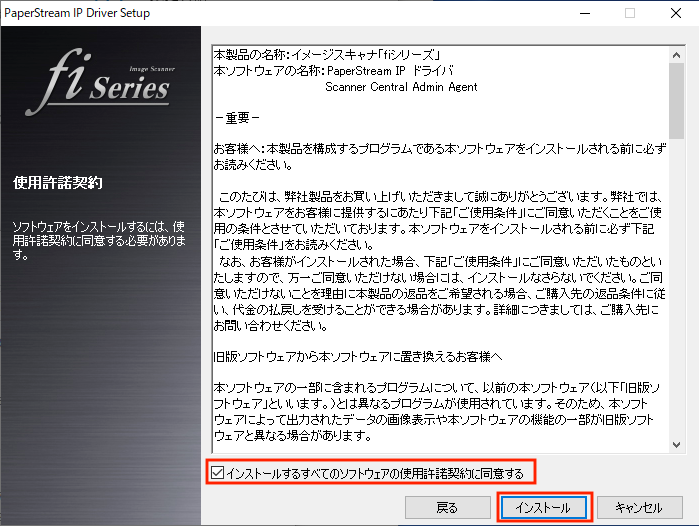Image resolution: width=699 pixels, height=526 pixels.
Task: Click the line 旧版ソフトウェアから本ソフトウェアに置き換えるお客様へ
Action: 358,357
